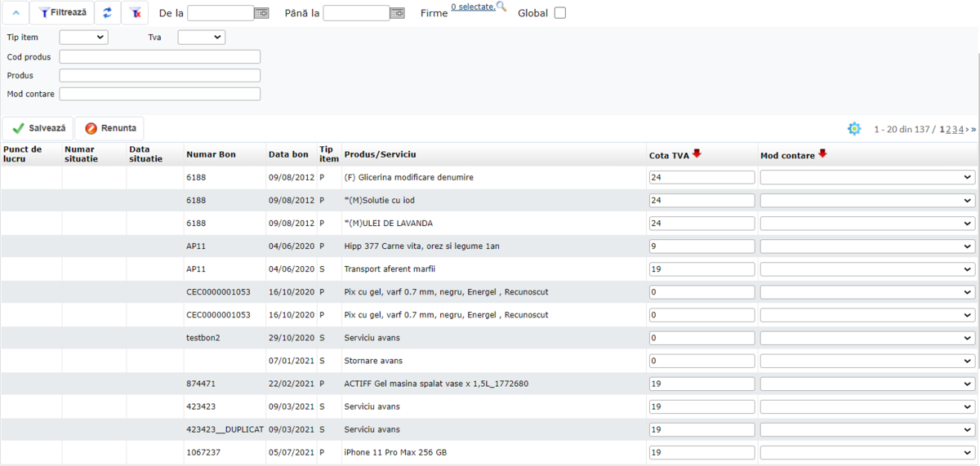Open the De la calendar picker

[261, 13]
